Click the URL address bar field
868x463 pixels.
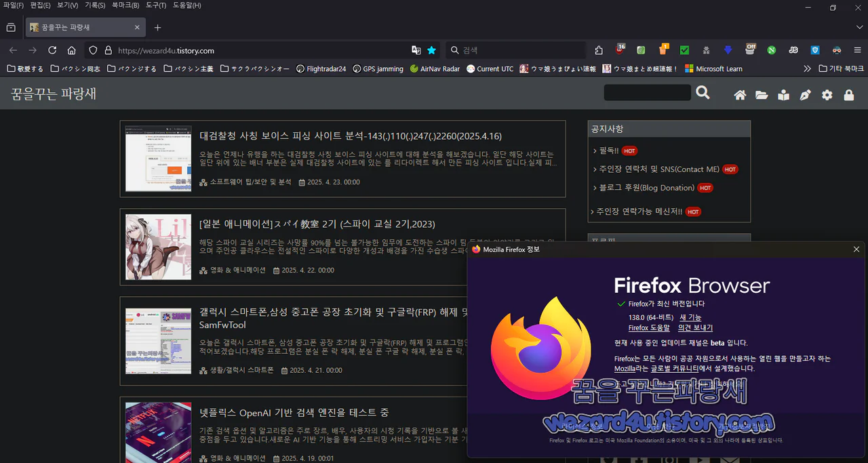(x=261, y=50)
